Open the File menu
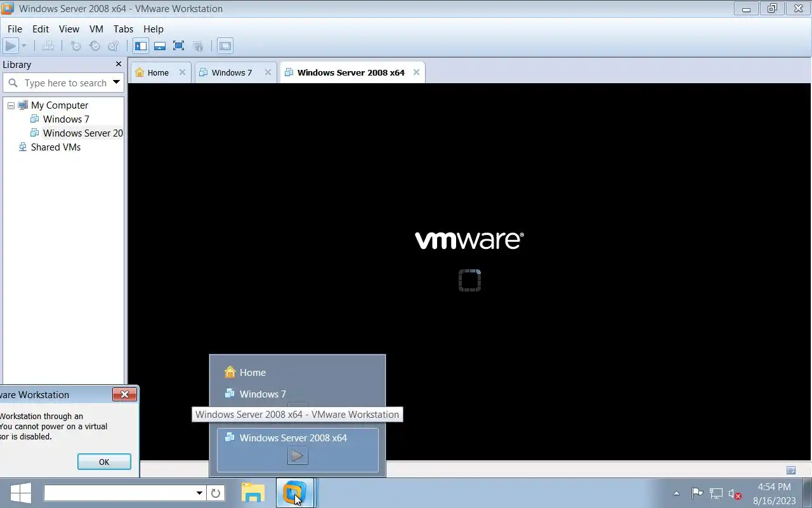This screenshot has width=812, height=508. tap(15, 29)
